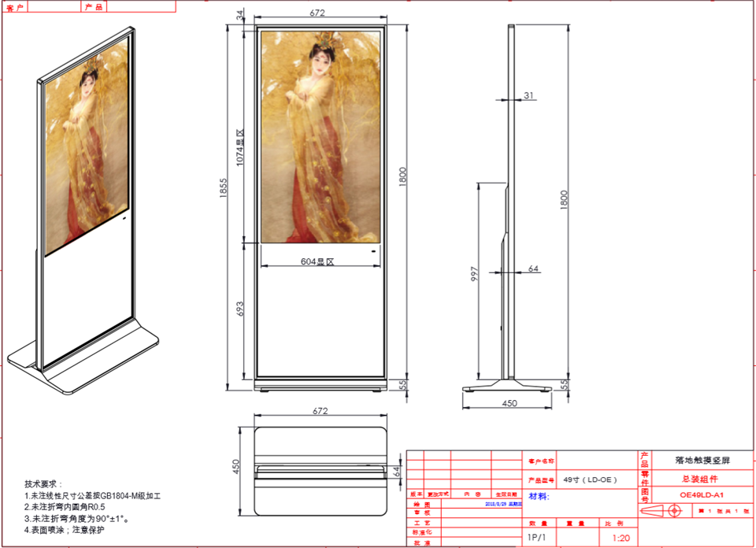This screenshot has height=548, width=756.
Task: Click the '1:20' scale value
Action: pos(621,538)
